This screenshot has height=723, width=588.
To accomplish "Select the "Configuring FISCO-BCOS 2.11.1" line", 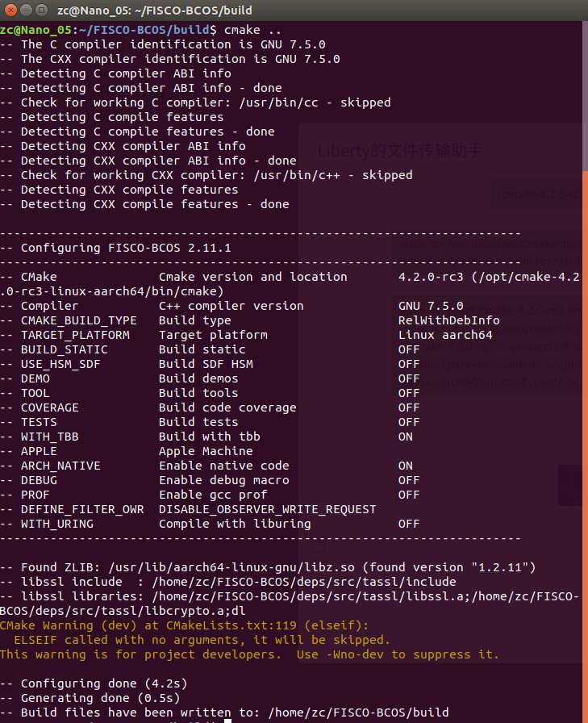I will coord(115,248).
